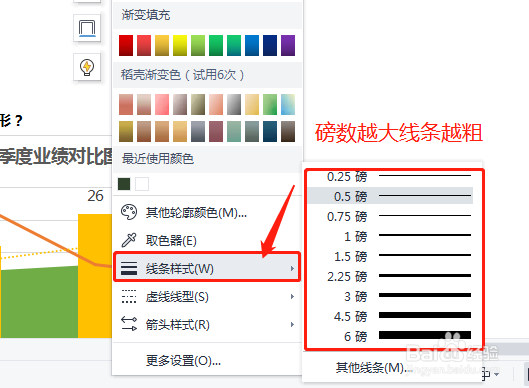Select the yellow chart bar
Viewport: 529px width, 388px height.
tap(95, 275)
